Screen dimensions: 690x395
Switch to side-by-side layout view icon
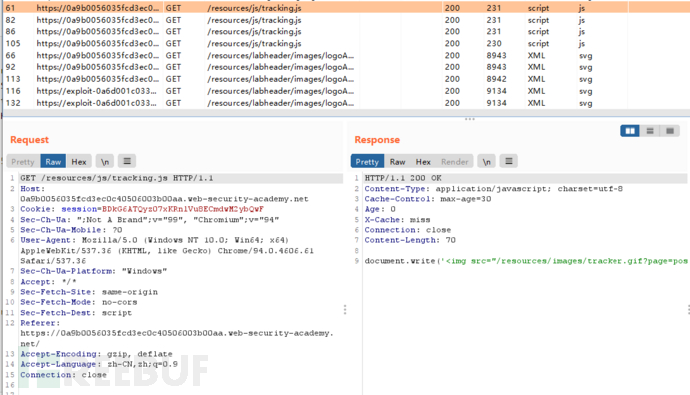(x=630, y=131)
